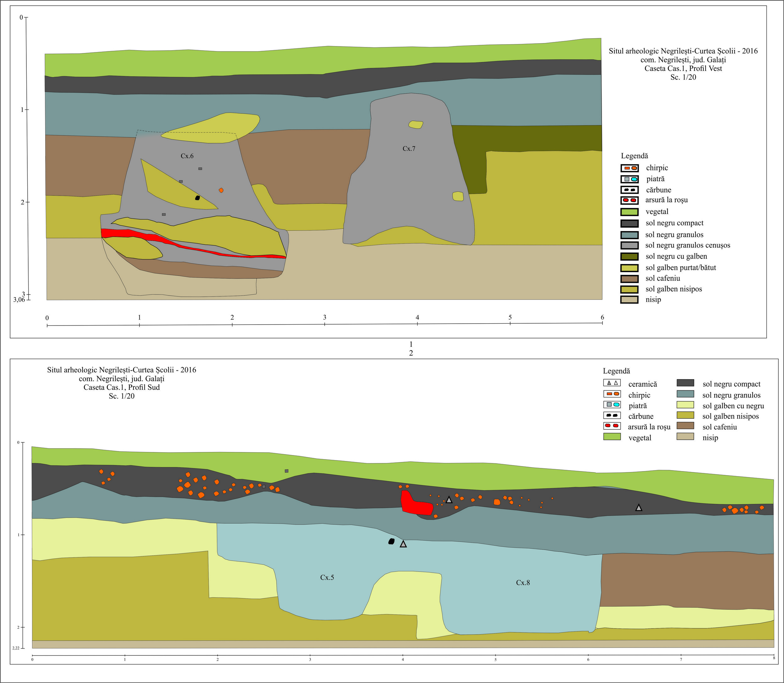The height and width of the screenshot is (683, 784).
Task: Click the vegetal green swatch in top legend
Action: 629,212
